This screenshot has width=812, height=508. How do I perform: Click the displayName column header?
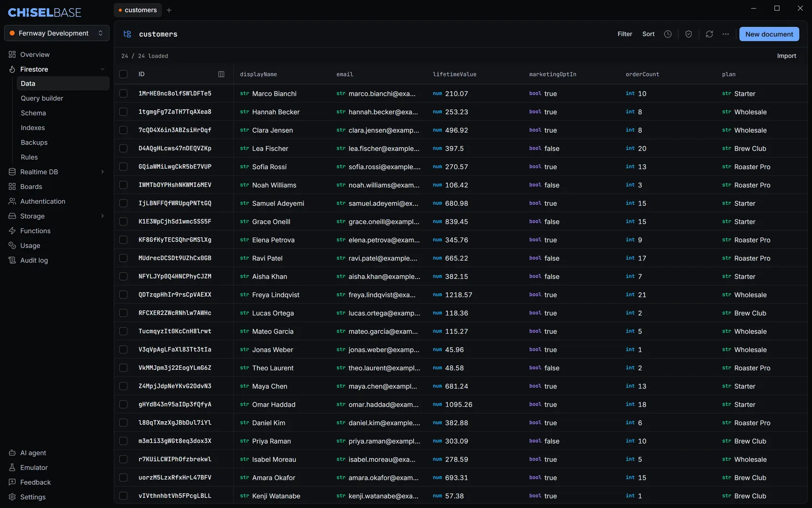[258, 74]
